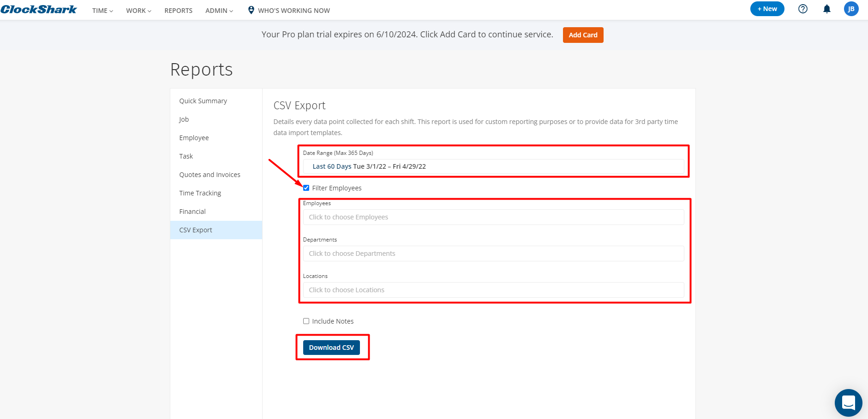Click the Add Card button

[x=583, y=35]
